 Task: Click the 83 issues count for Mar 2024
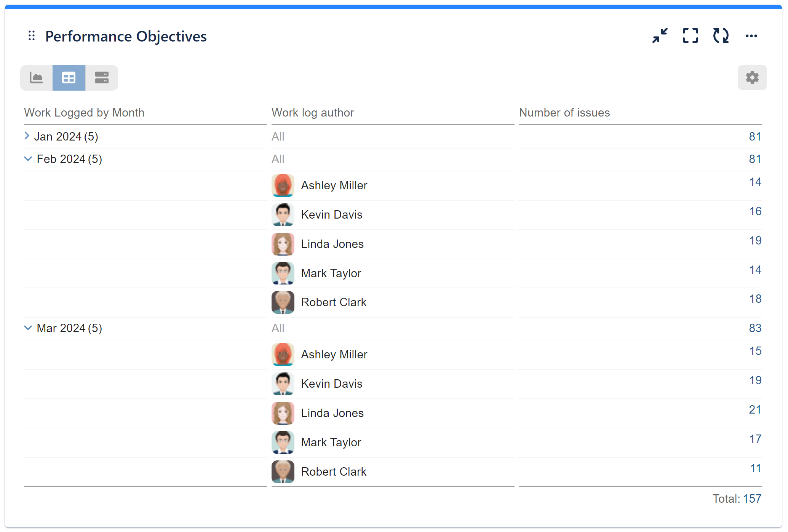click(755, 328)
